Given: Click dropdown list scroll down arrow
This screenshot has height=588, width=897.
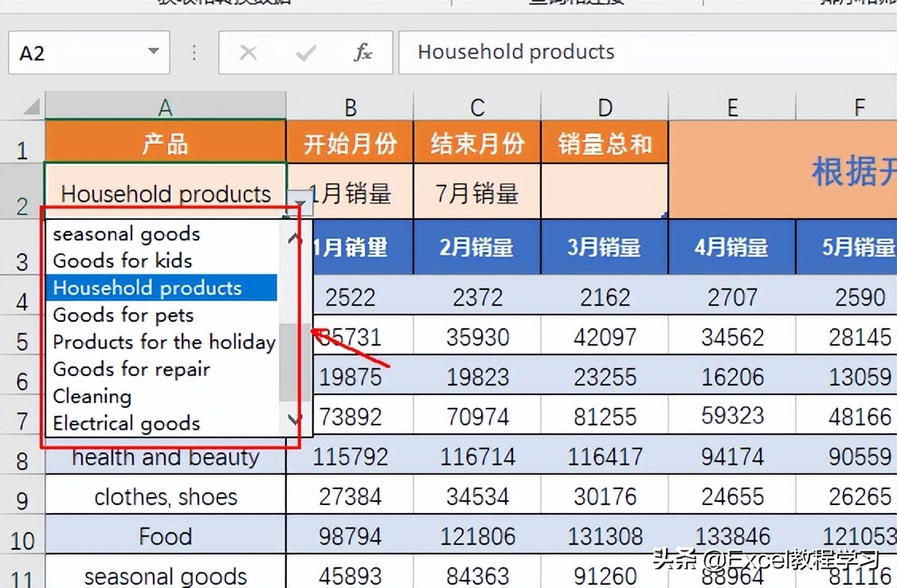Looking at the screenshot, I should click(294, 419).
